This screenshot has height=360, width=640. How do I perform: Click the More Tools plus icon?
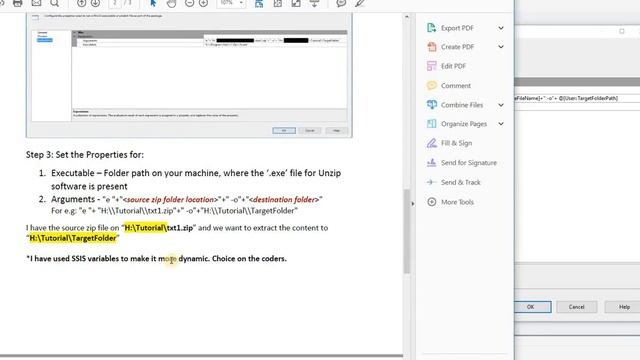pyautogui.click(x=431, y=202)
